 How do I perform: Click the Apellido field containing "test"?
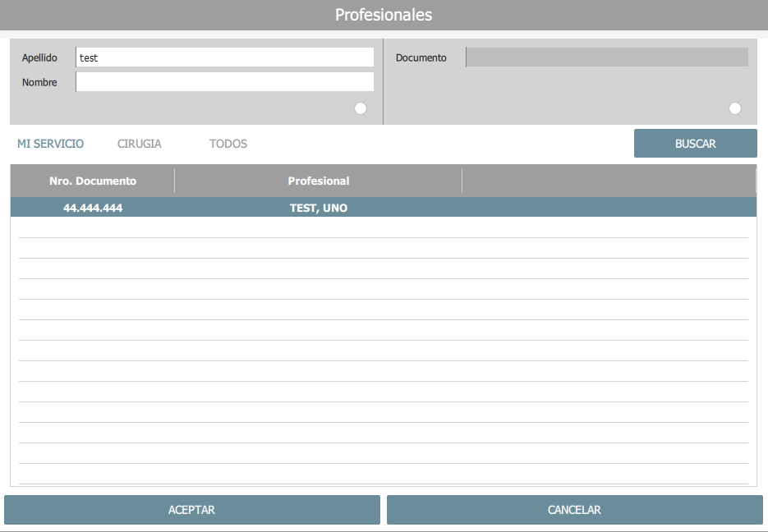(224, 57)
